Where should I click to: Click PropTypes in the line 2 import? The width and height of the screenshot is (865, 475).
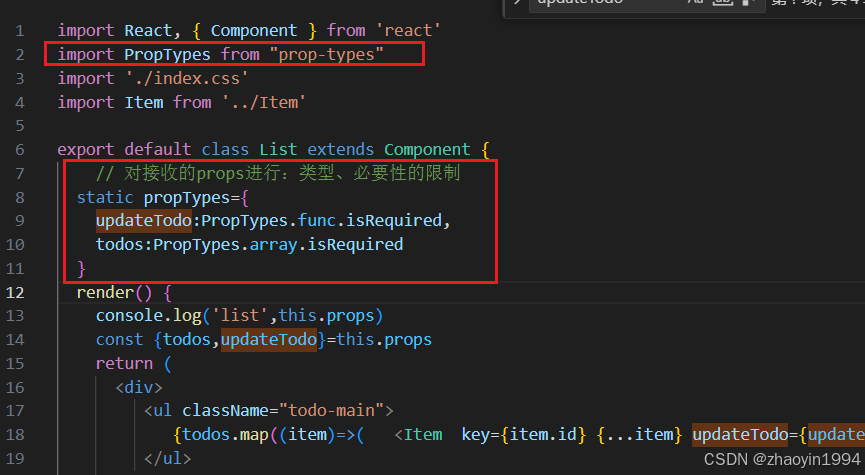click(167, 55)
